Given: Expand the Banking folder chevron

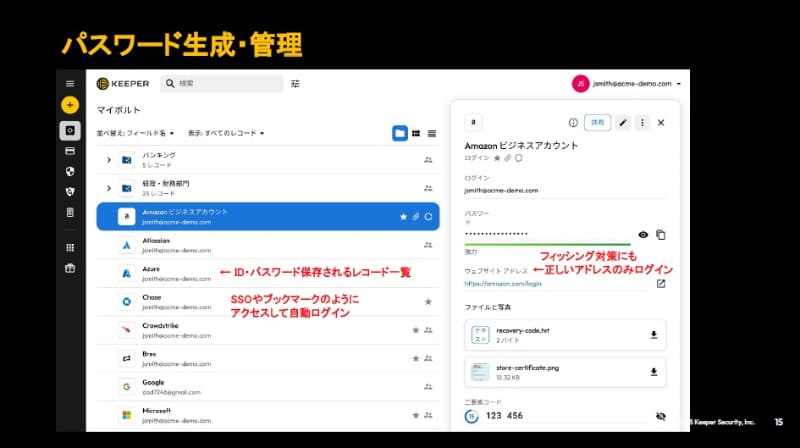Looking at the screenshot, I should (x=108, y=160).
